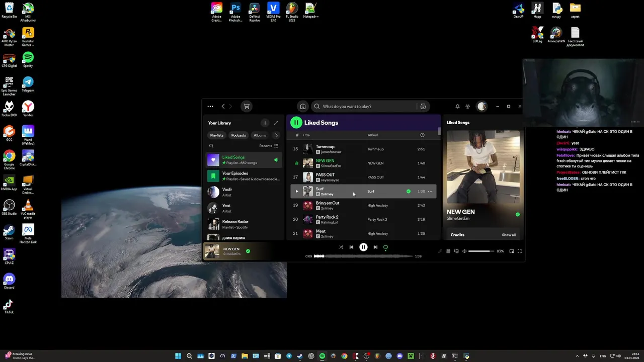644x362 pixels.
Task: Open Connect to a device
Action: click(x=456, y=251)
